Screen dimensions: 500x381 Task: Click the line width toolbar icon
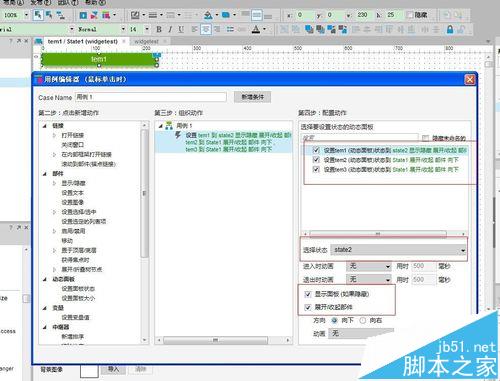pos(153,15)
